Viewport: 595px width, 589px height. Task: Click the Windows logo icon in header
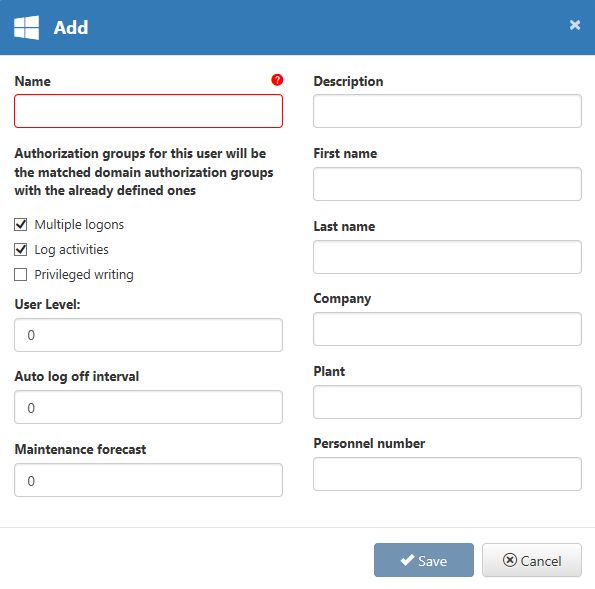coord(27,28)
